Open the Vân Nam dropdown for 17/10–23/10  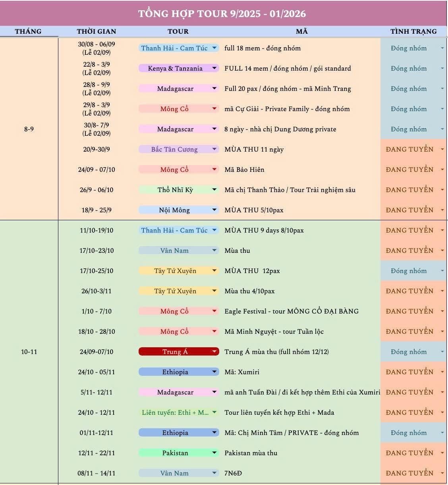point(214,250)
